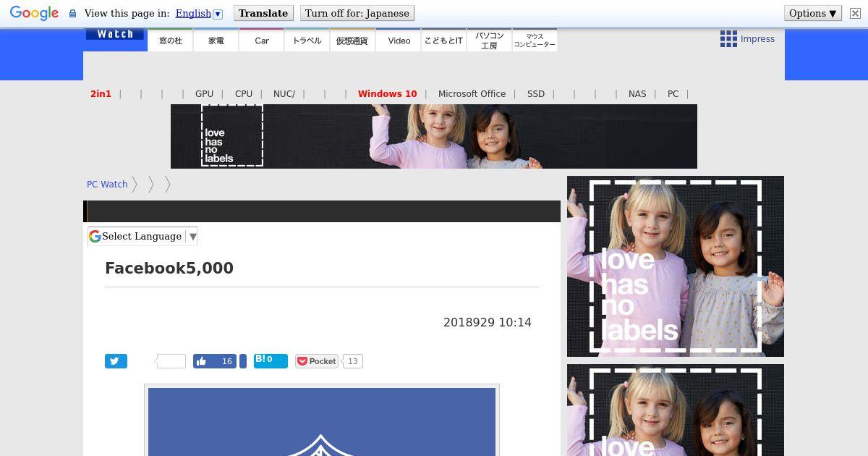The image size is (868, 456).
Task: Open the English language dropdown
Action: pyautogui.click(x=199, y=13)
